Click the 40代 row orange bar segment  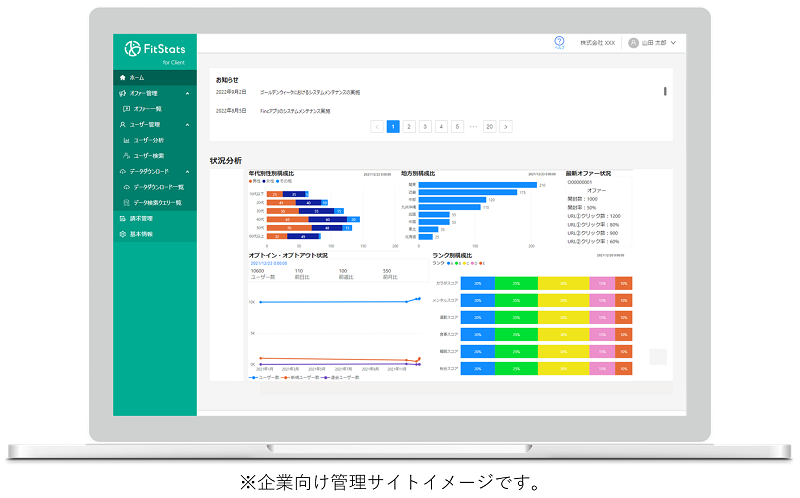[x=288, y=219]
